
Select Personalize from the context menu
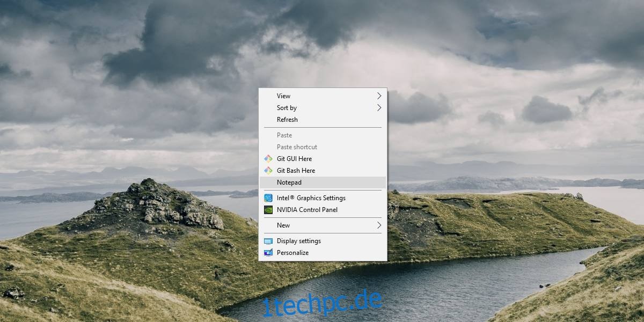[323, 253]
